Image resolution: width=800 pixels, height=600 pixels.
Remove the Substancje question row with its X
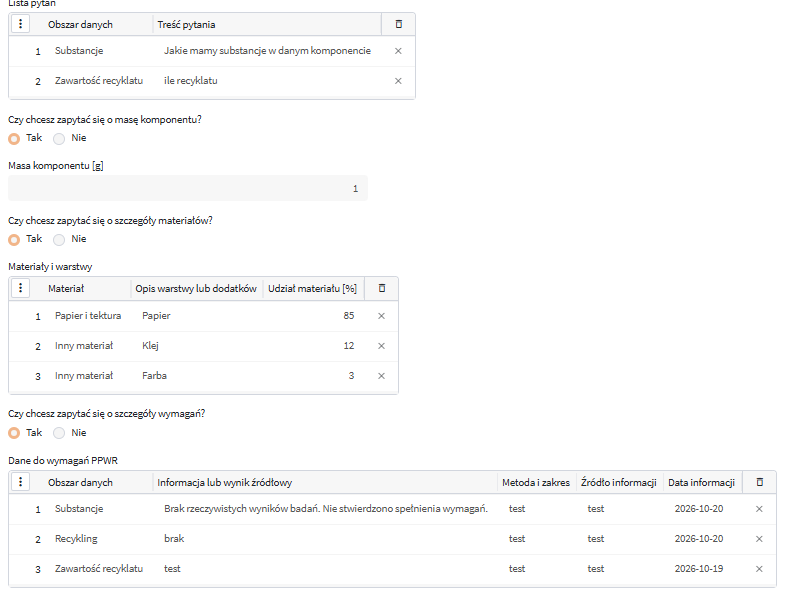pos(398,51)
